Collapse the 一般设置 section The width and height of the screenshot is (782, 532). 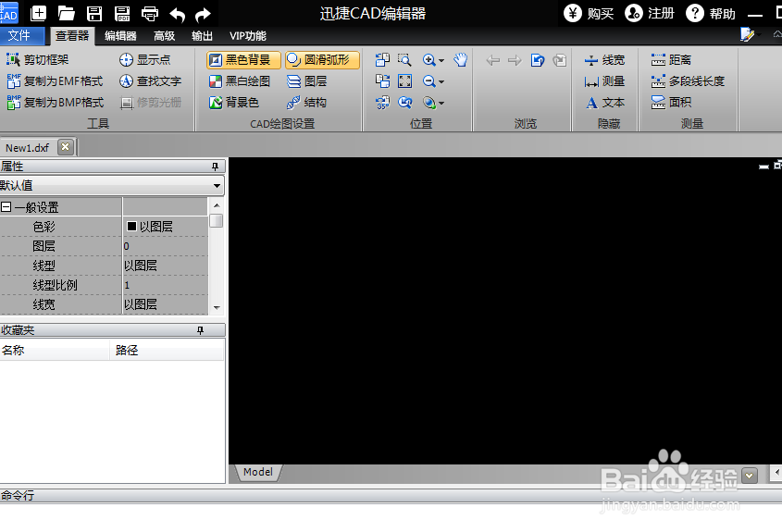pyautogui.click(x=6, y=207)
